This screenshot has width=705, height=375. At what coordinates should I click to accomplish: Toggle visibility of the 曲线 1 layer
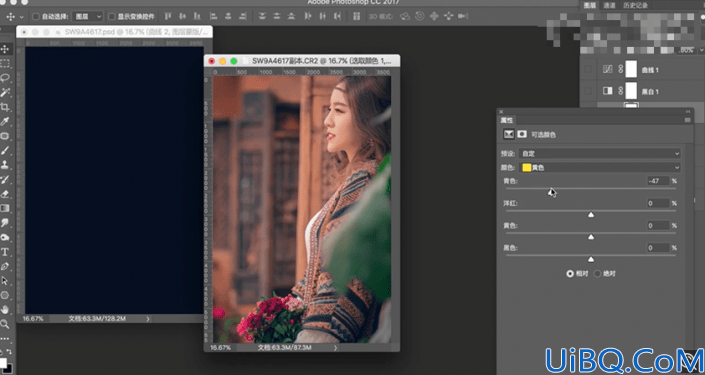[x=588, y=69]
